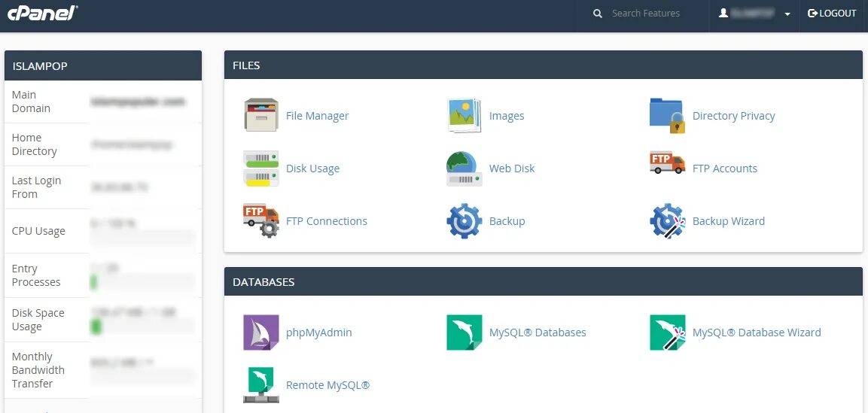Open the Web Disk globe icon
The image size is (868, 413).
[x=464, y=168]
